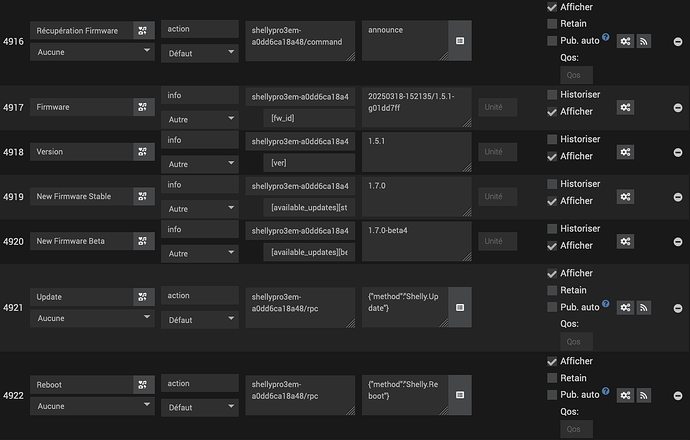Click the gears configuration icon for Firmware row
This screenshot has width=690, height=440.
click(x=625, y=107)
